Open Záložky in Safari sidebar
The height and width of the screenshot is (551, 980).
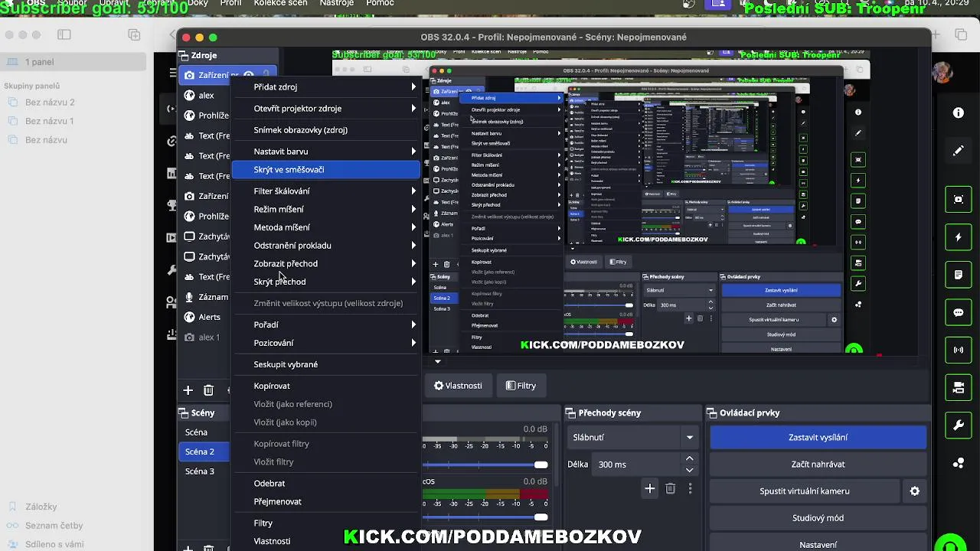[x=41, y=507]
